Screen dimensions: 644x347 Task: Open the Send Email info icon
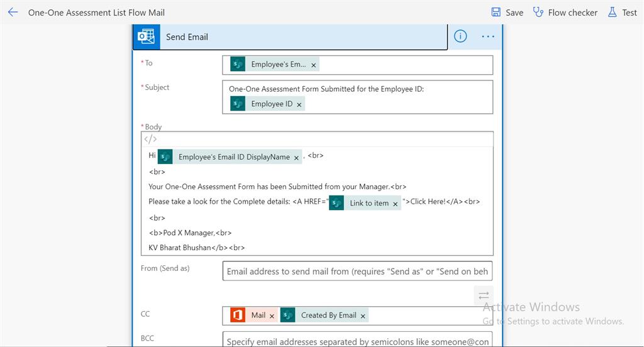tap(460, 36)
